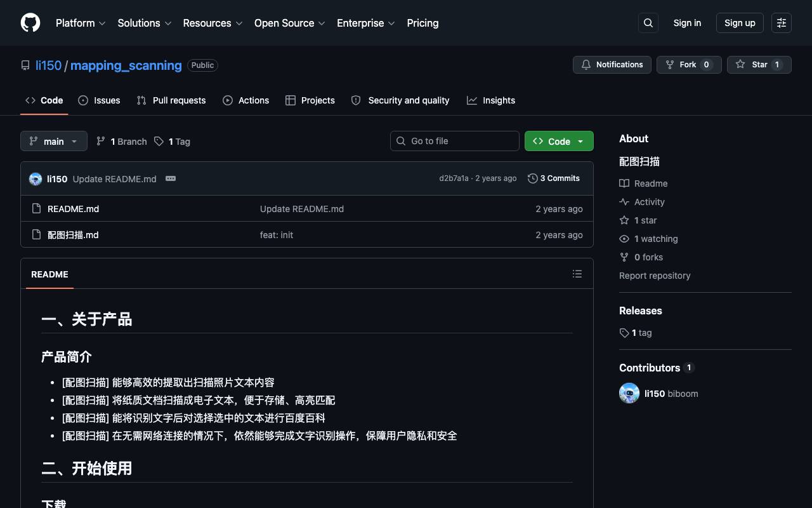Click the li150 contributor avatar
Viewport: 812px width, 508px height.
629,393
